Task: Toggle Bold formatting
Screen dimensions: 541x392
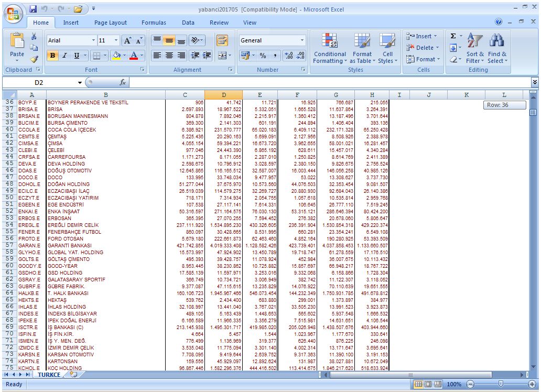Action: point(52,55)
